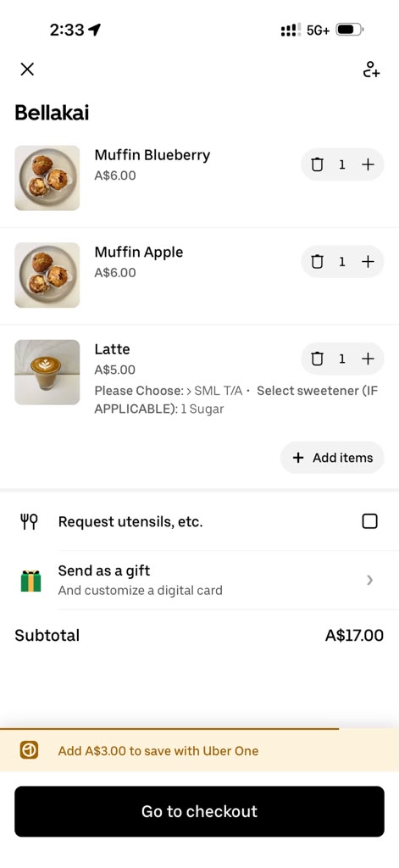Check the Request utensils checkbox
Screen dimensions: 399x868
pos(369,521)
